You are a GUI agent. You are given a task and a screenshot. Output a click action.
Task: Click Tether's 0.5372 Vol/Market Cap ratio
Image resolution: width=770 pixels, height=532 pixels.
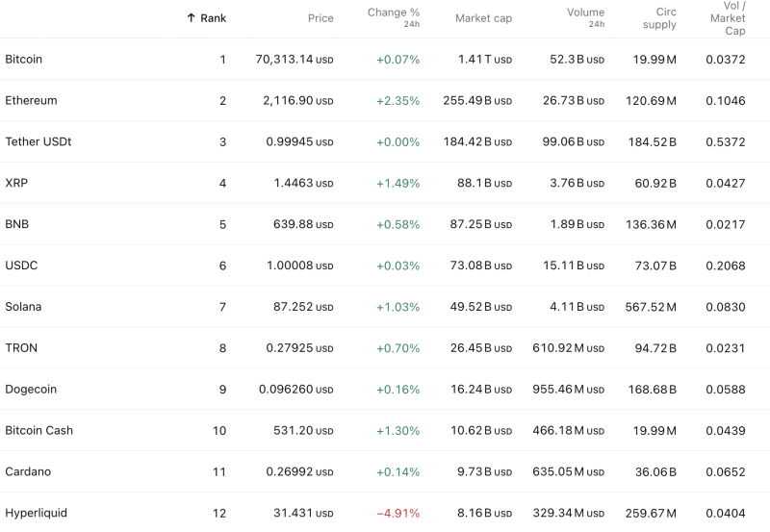pos(726,141)
